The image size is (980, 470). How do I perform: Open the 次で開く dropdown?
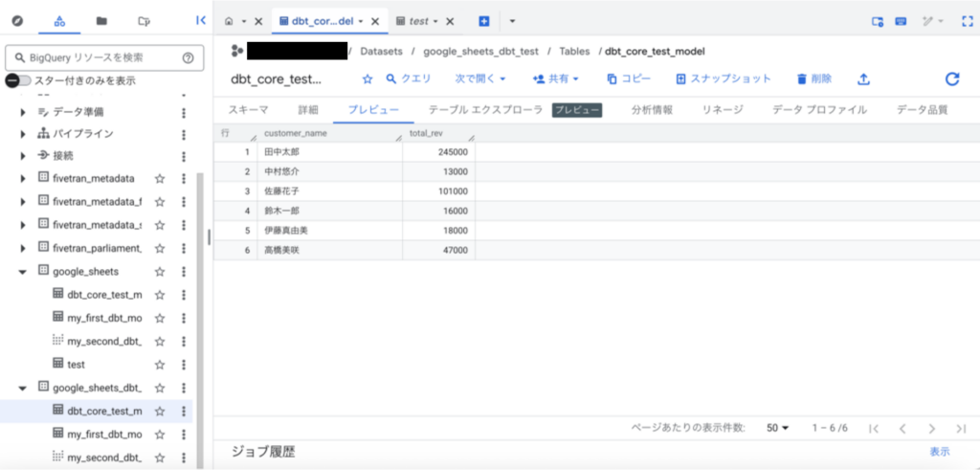480,79
